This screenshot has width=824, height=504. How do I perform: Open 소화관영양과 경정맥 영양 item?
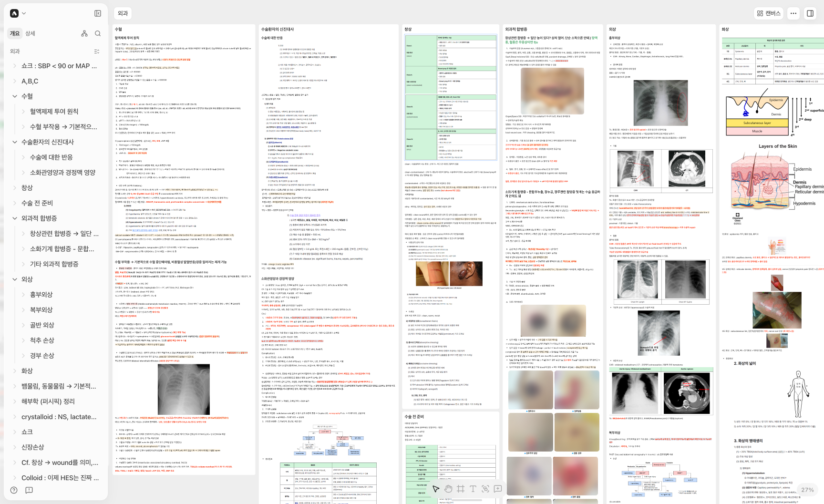click(x=62, y=173)
